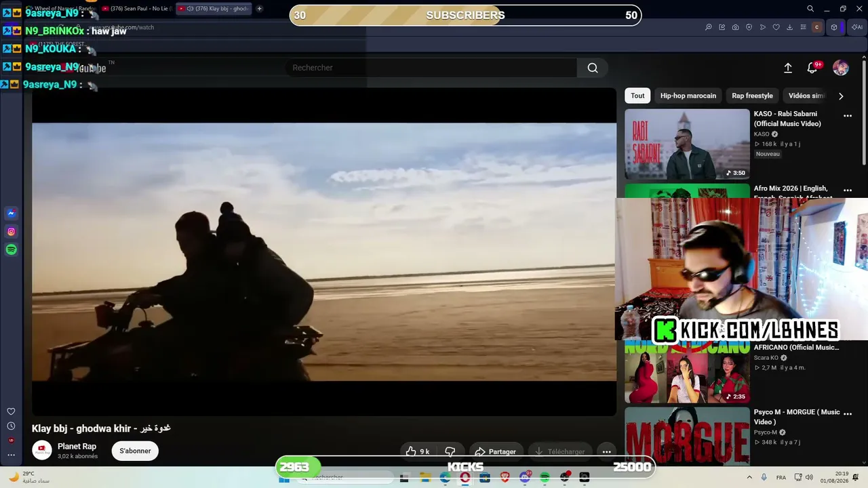Click the volume icon in system tray

[810, 478]
